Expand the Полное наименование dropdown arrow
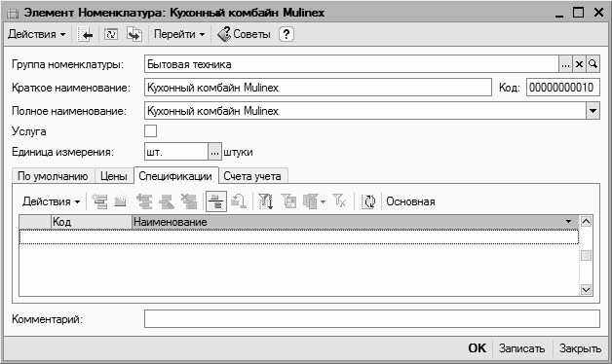 [593, 111]
